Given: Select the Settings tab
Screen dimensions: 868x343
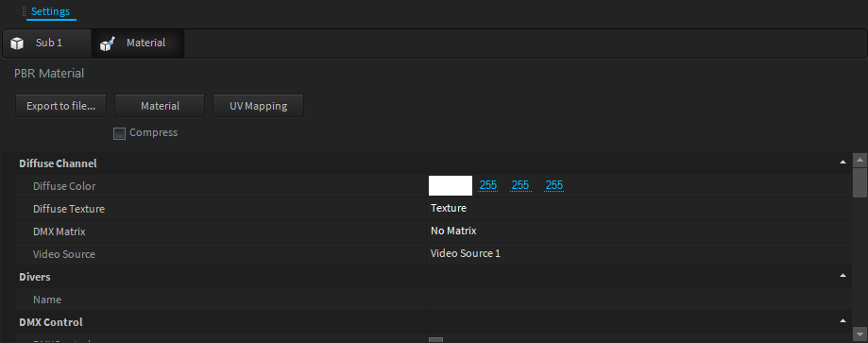Looking at the screenshot, I should (x=50, y=11).
